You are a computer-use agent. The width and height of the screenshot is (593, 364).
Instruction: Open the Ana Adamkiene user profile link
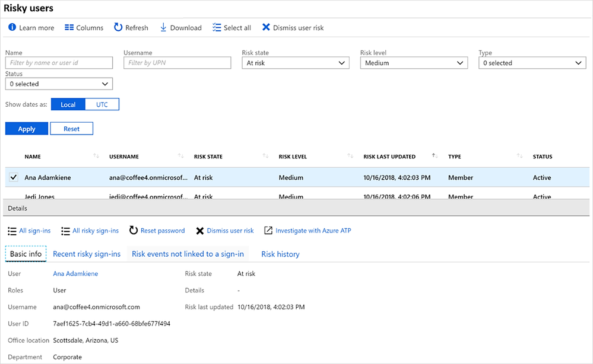(75, 274)
